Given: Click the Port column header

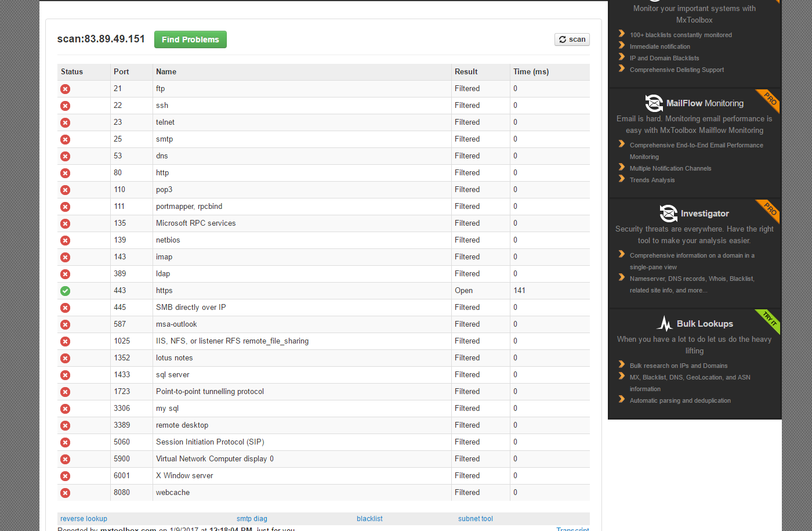Looking at the screenshot, I should [x=121, y=72].
